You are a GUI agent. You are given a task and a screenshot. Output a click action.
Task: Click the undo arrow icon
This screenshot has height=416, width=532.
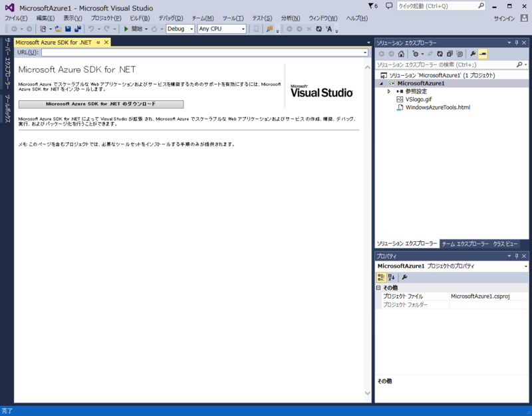[91, 29]
